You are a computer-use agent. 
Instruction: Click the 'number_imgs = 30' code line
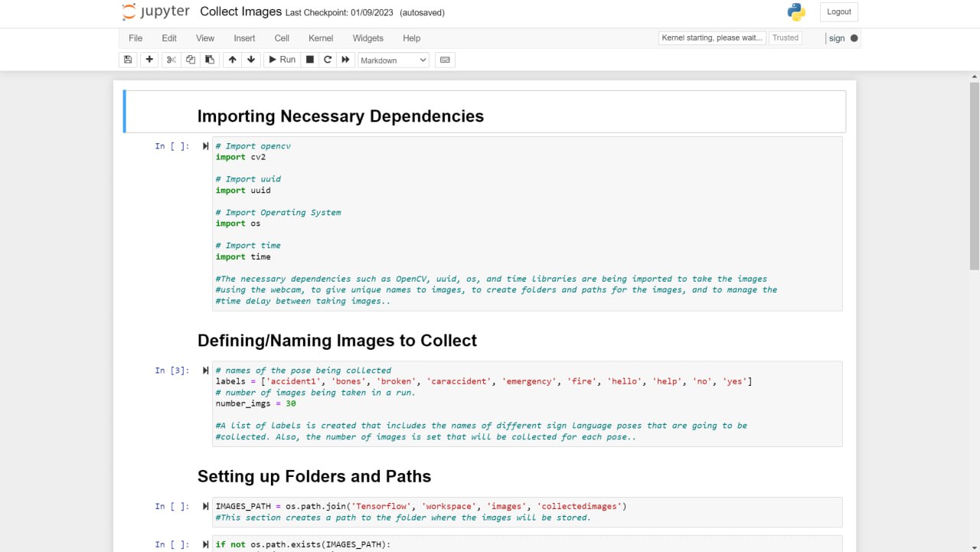pos(256,403)
